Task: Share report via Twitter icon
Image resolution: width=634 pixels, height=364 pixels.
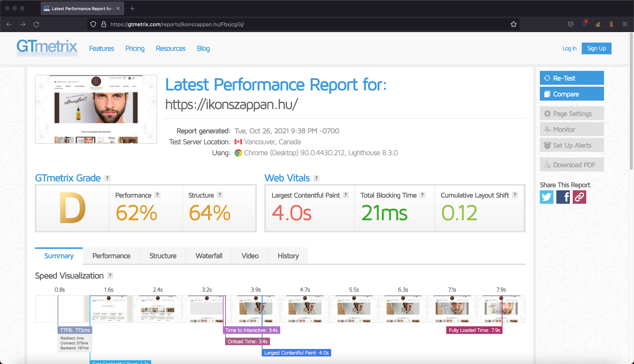Action: [x=546, y=197]
